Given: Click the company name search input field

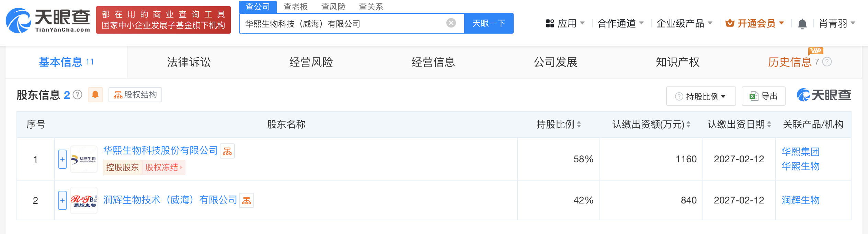Looking at the screenshot, I should tap(343, 23).
